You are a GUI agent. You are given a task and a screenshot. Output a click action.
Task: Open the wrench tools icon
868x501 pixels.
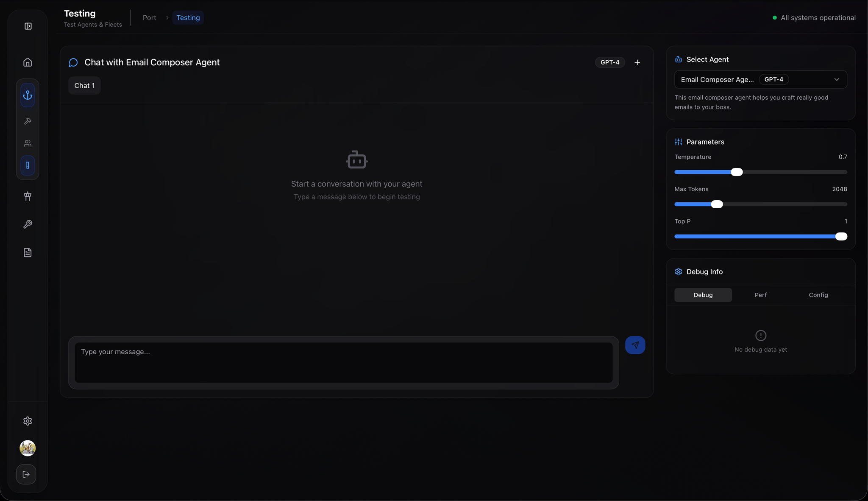pos(28,224)
